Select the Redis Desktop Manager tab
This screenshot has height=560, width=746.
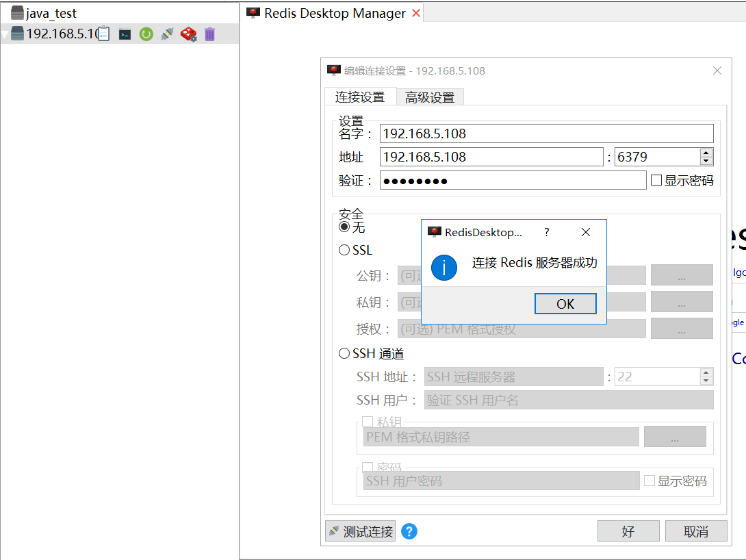coord(335,13)
